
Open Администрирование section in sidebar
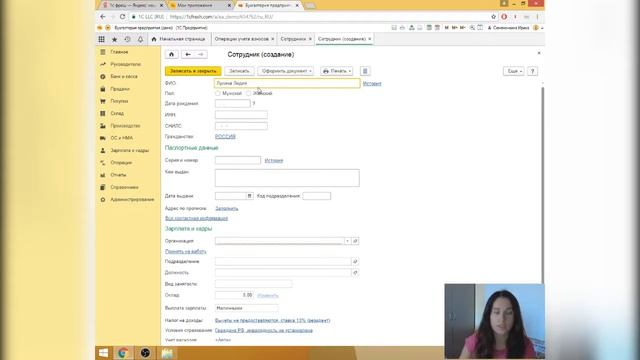pos(132,199)
